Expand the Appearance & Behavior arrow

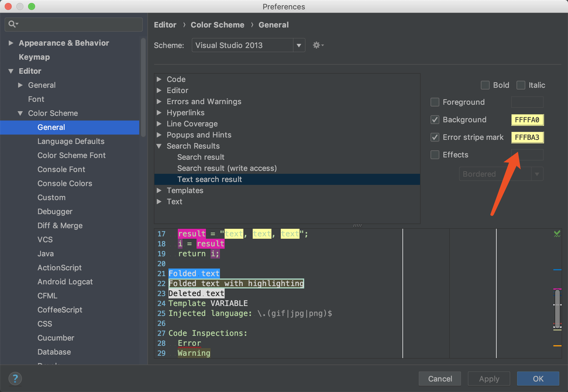pos(11,43)
